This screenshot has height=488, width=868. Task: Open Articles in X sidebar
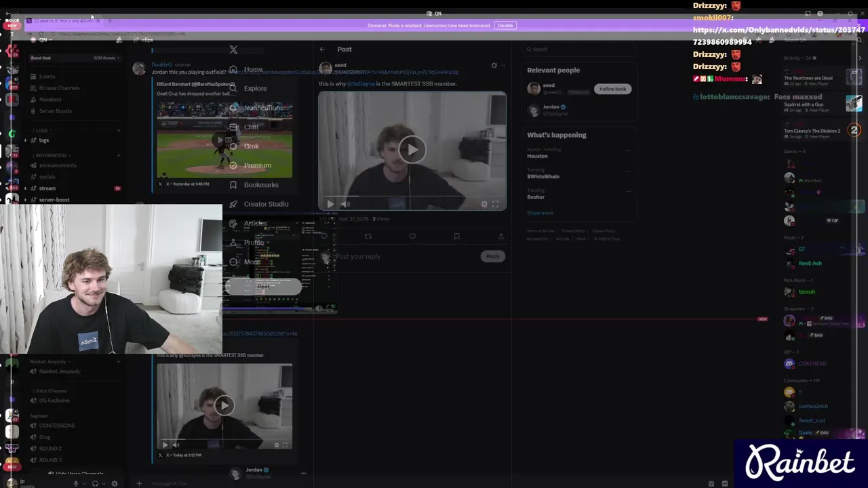click(248, 223)
